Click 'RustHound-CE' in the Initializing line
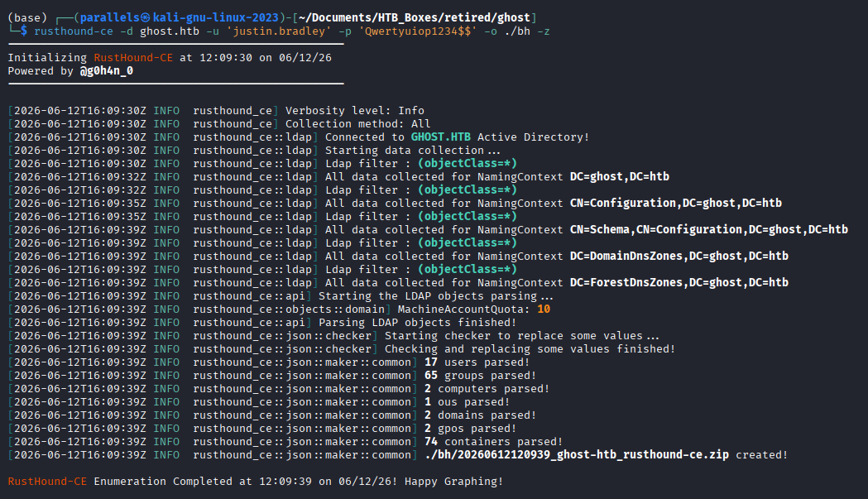868x499 pixels. tap(133, 58)
